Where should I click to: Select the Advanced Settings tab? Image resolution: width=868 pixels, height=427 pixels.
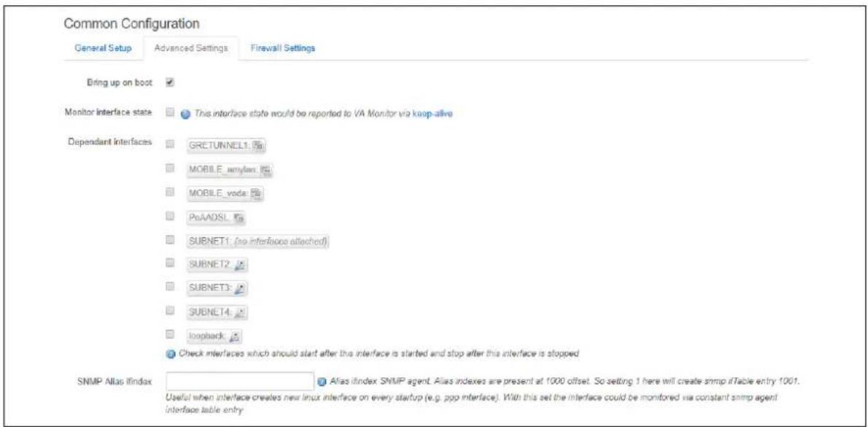click(x=191, y=48)
